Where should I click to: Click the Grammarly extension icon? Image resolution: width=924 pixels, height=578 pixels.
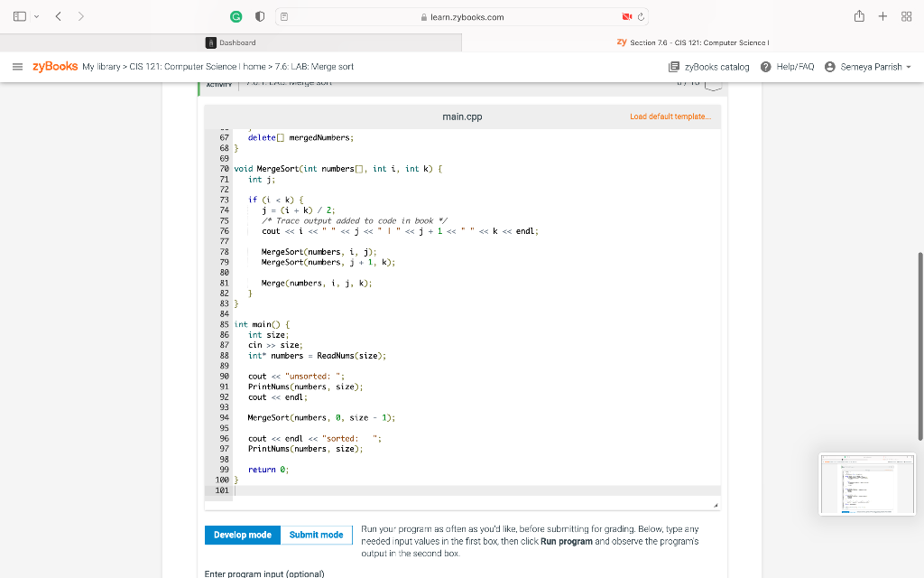[235, 15]
